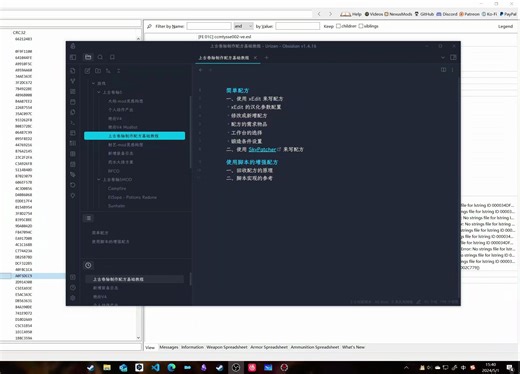The image size is (520, 374).
Task: Show the outline panel list icon
Action: pos(88,218)
